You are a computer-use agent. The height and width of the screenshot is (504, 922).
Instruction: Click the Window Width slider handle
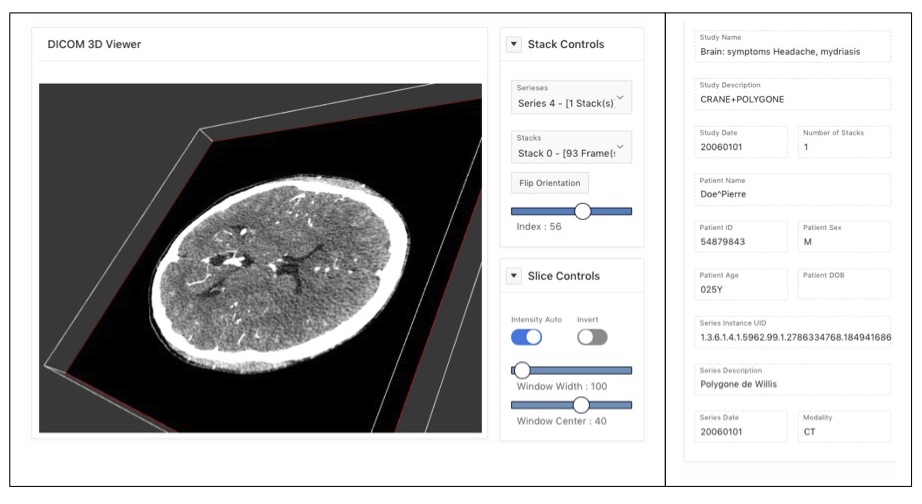point(522,370)
